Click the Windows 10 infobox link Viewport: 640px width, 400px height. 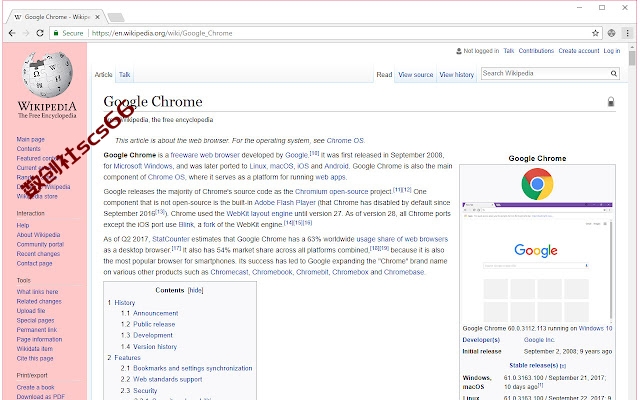(x=596, y=328)
